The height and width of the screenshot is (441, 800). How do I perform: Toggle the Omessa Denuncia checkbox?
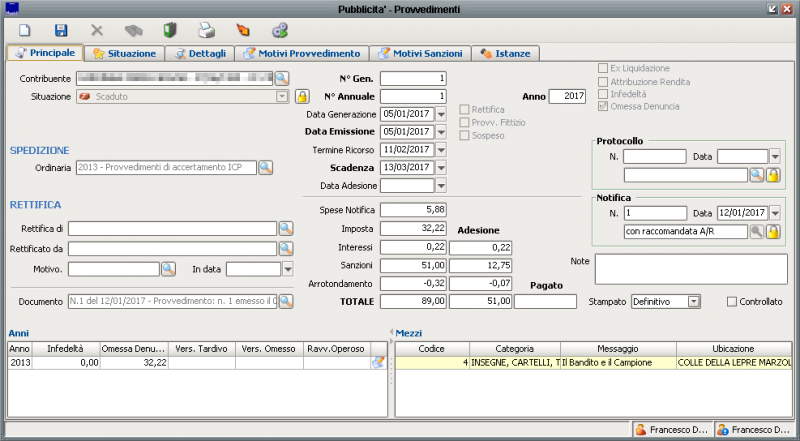tap(602, 106)
